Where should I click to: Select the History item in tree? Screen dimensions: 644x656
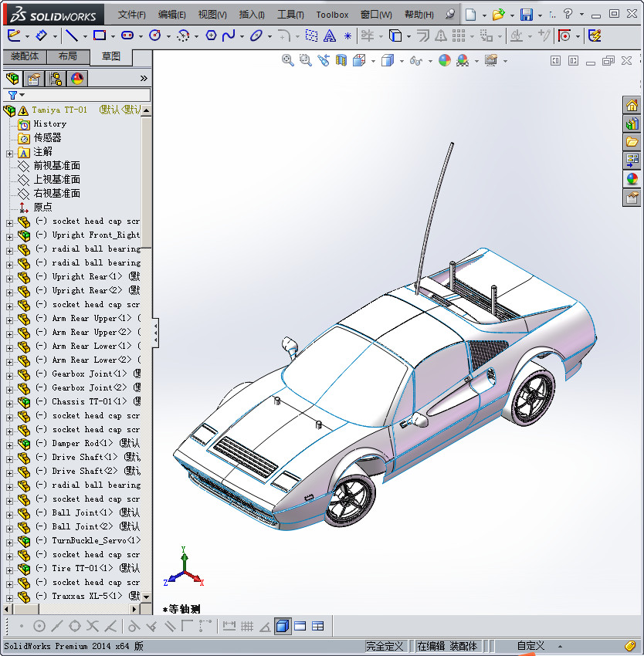[50, 123]
